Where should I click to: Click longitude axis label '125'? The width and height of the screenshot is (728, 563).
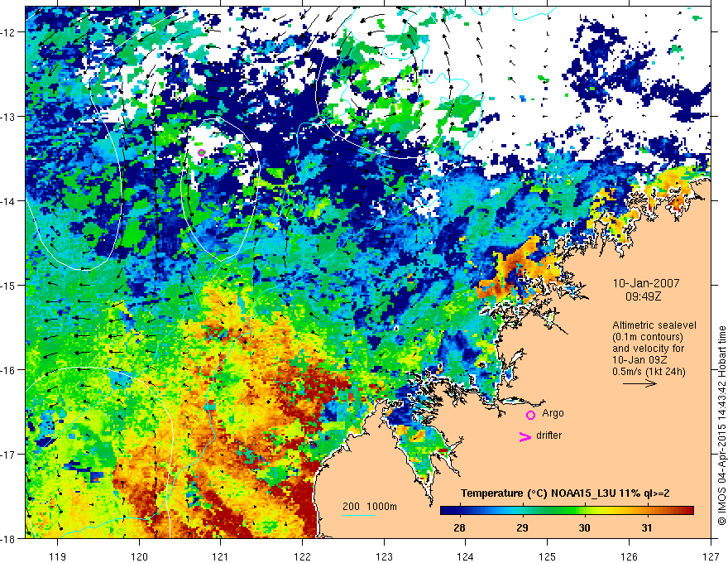point(548,556)
